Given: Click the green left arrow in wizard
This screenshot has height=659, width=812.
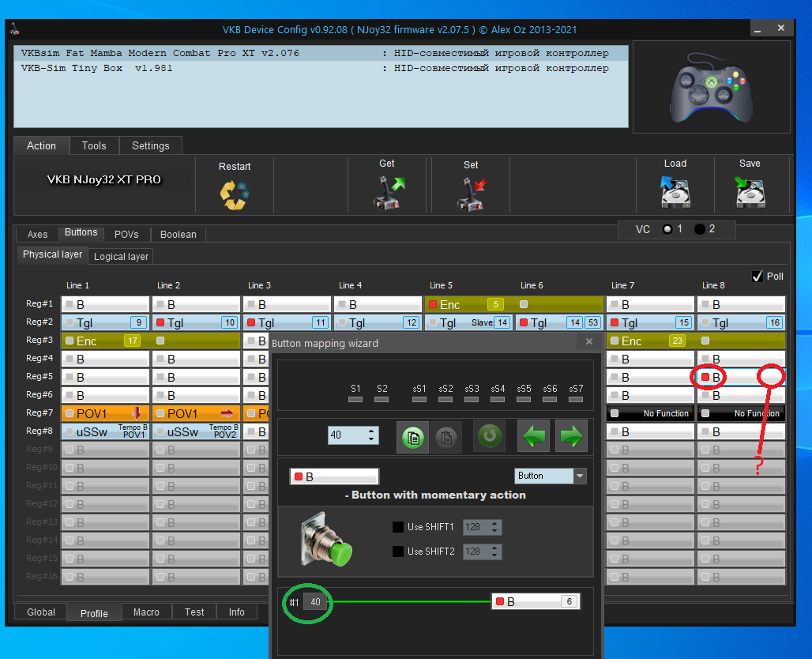Looking at the screenshot, I should pyautogui.click(x=533, y=435).
